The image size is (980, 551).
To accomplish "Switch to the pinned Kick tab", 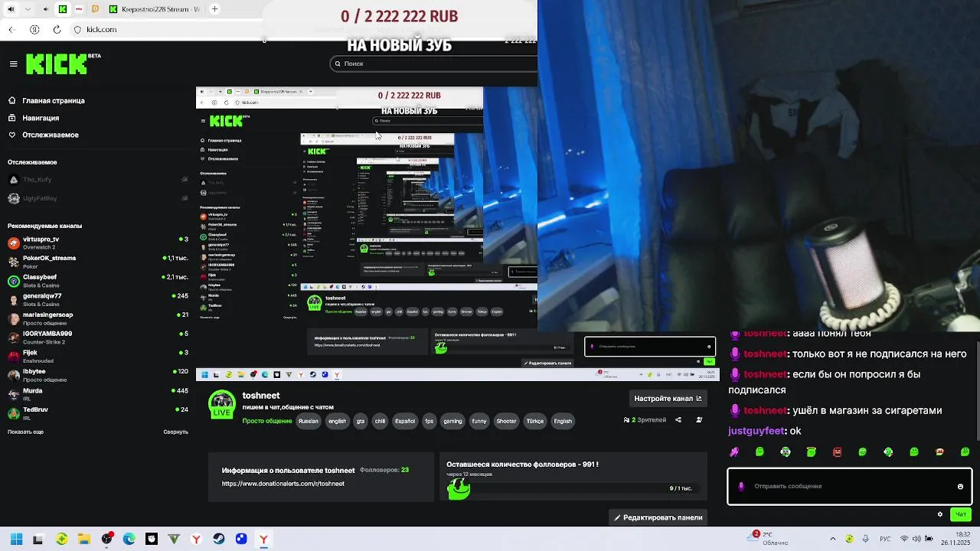I will coord(63,9).
